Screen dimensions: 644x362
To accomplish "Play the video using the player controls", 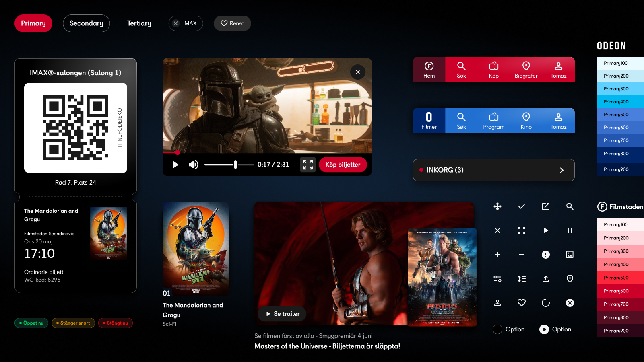I will (175, 165).
